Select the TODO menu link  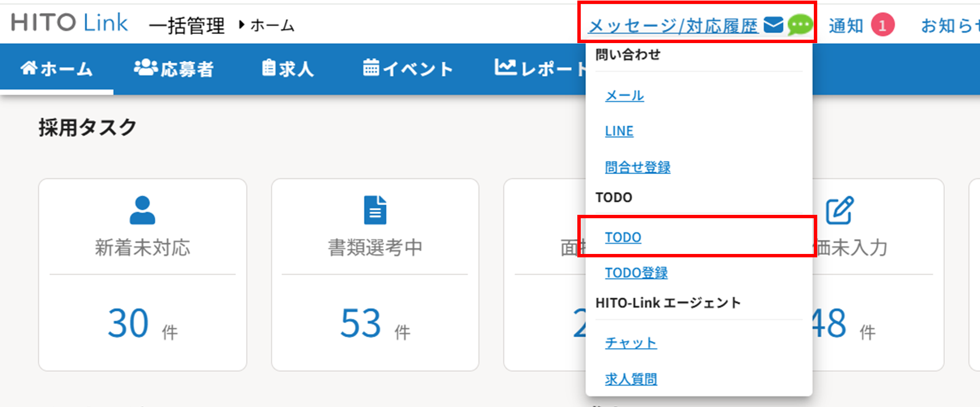click(x=623, y=238)
